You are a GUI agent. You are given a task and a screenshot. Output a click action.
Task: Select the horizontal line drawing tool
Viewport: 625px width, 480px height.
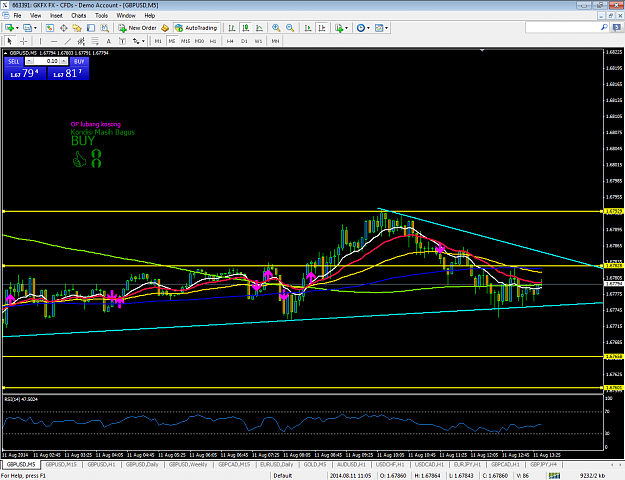tap(54, 41)
